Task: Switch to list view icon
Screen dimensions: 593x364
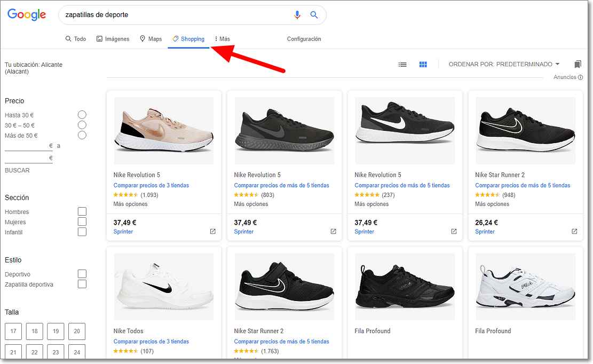Action: point(402,65)
